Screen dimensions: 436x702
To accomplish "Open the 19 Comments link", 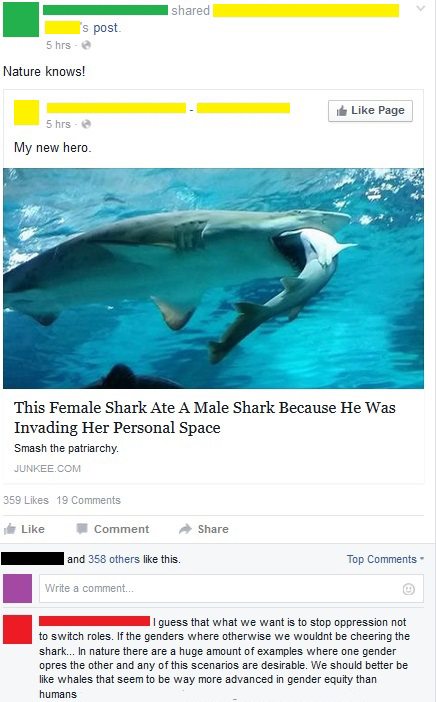I will [89, 500].
